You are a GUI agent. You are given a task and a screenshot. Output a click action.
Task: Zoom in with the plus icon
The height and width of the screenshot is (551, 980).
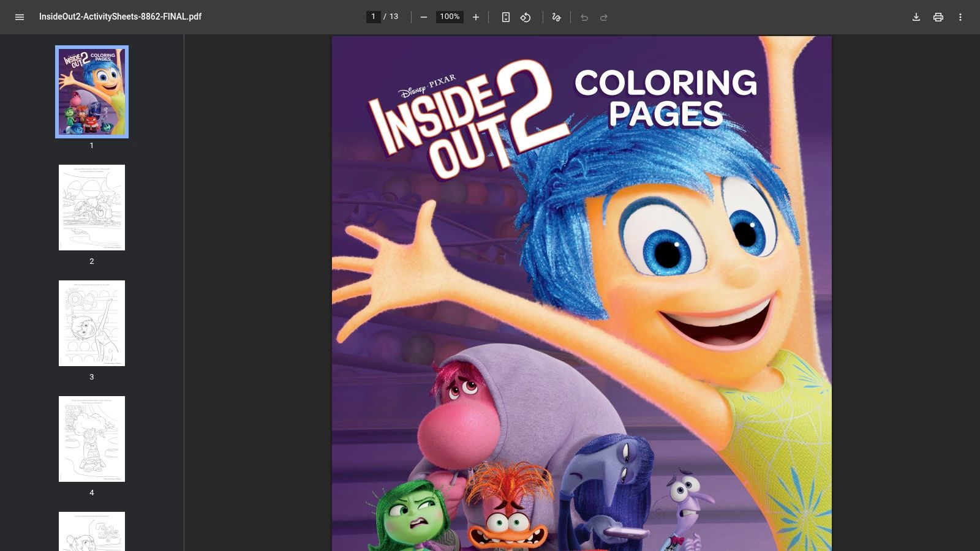point(476,17)
